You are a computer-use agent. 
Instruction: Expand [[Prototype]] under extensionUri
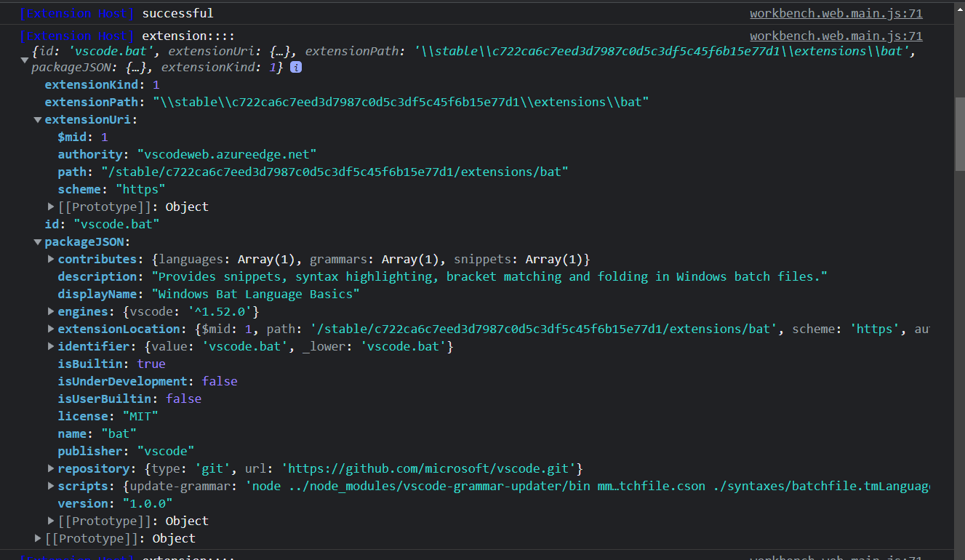pos(50,207)
